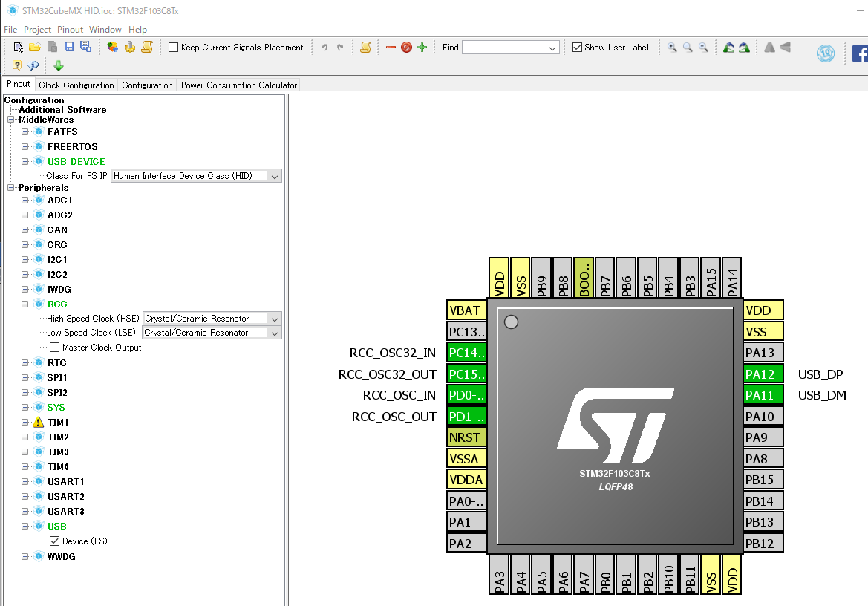Click the first green rotate chip icon

pos(728,48)
